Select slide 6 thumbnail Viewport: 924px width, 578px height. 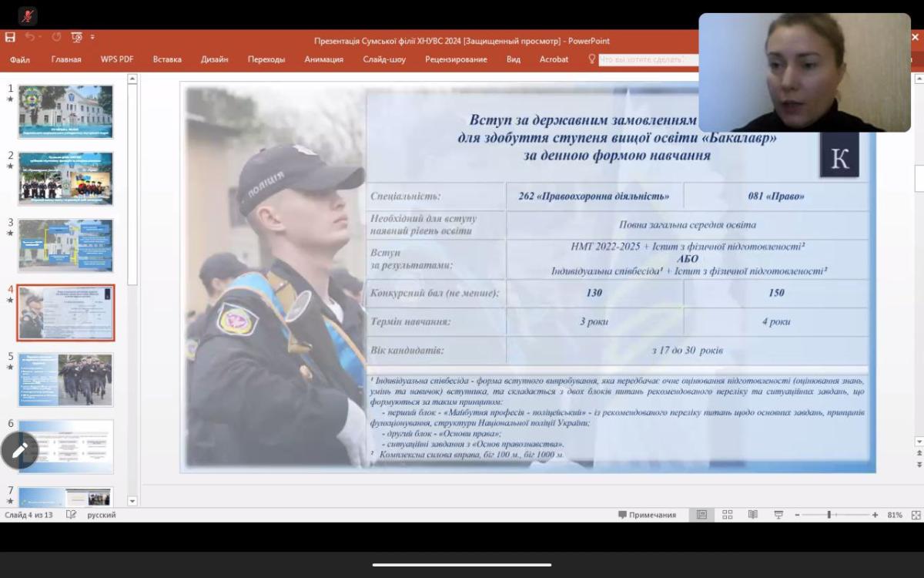click(x=65, y=447)
